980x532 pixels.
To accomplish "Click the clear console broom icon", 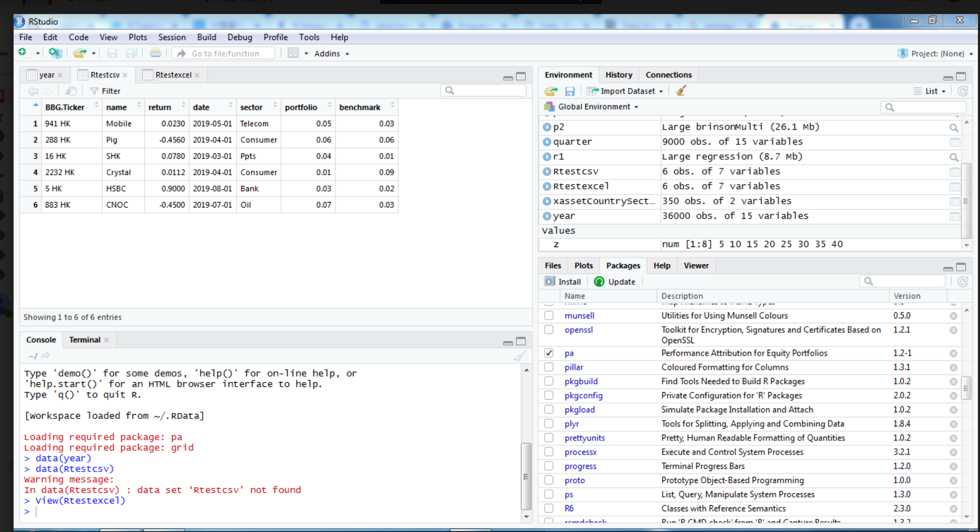I will tap(520, 355).
